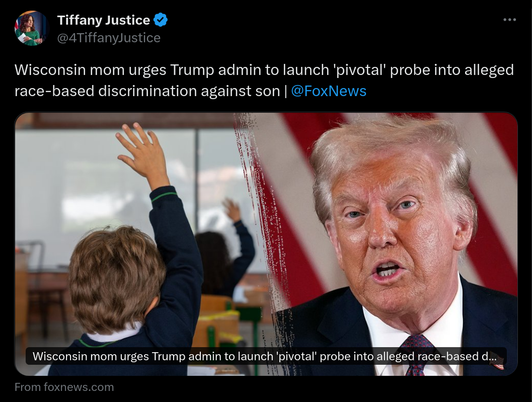Screen dimensions: 532x402
Task: Select the tweet's first text line about Wisconsin mom
Action: point(264,70)
